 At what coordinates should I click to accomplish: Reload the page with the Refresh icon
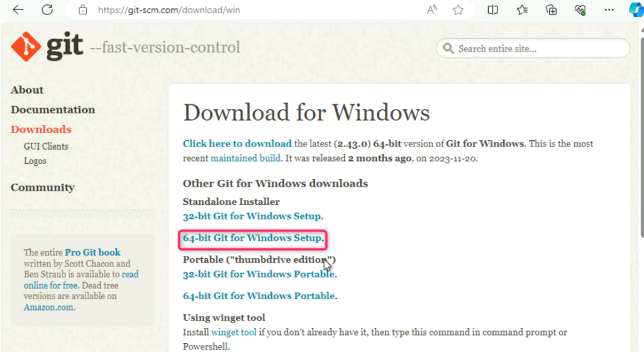pos(47,10)
